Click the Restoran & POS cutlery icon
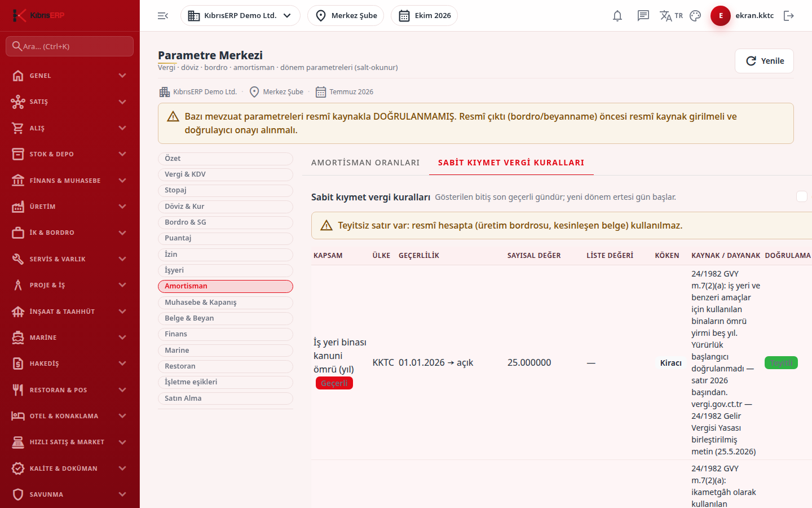Screen dimensions: 812x508 tap(18, 390)
